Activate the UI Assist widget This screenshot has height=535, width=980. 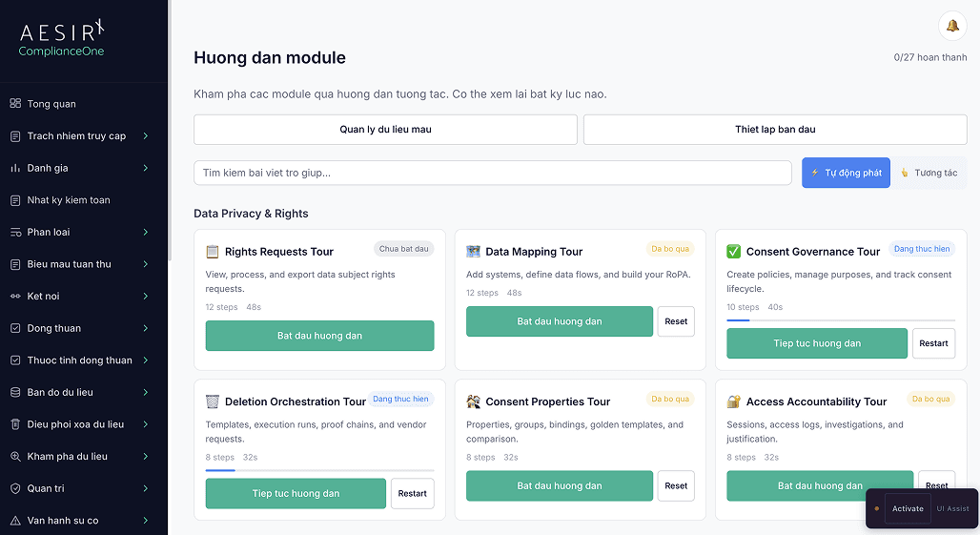[907, 508]
